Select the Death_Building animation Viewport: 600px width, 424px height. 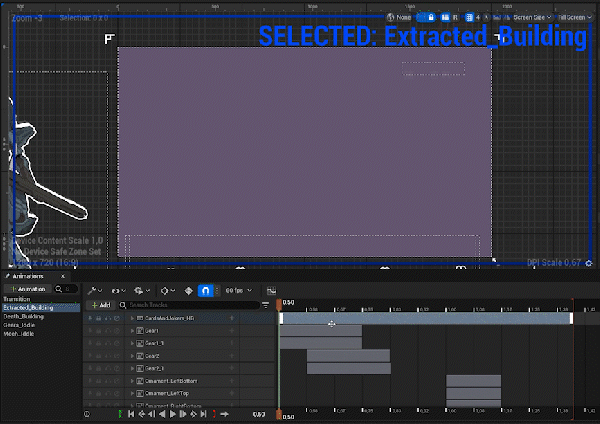24,316
